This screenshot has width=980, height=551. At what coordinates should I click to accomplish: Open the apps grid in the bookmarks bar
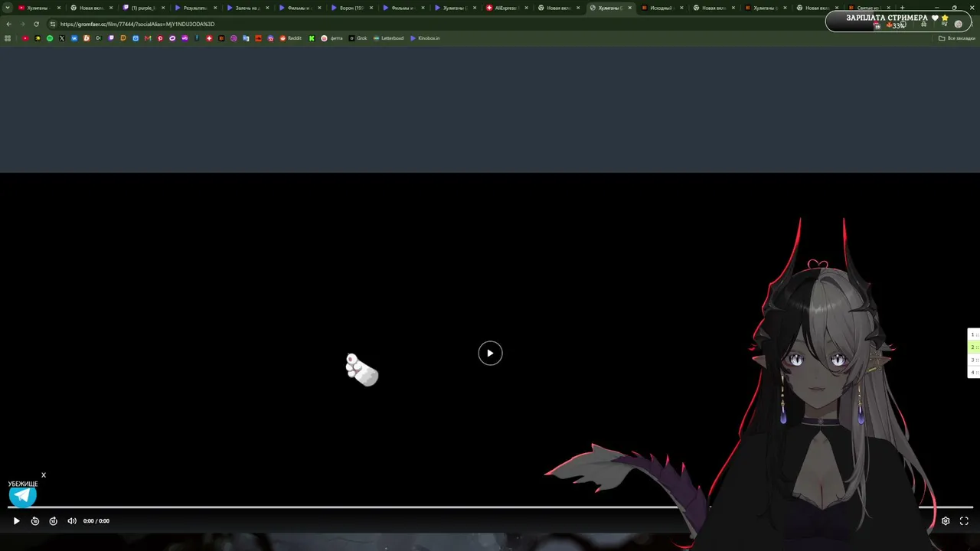(8, 38)
